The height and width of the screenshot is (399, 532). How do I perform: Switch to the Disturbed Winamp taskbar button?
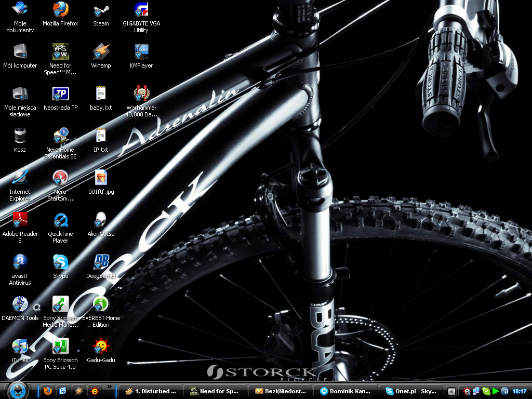click(x=150, y=391)
